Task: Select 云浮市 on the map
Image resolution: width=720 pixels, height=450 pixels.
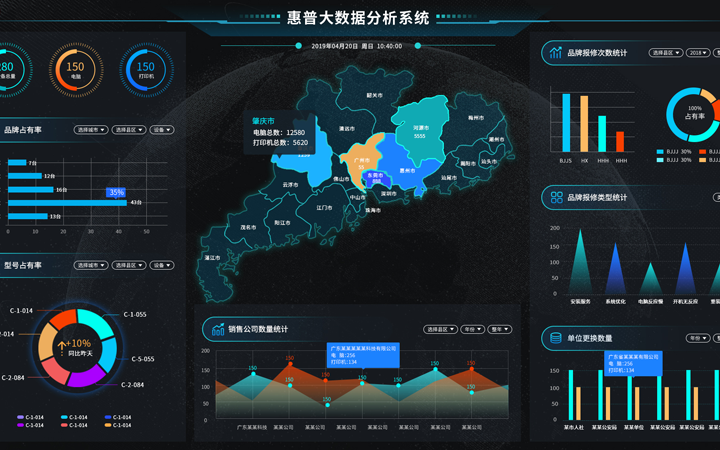Action: pyautogui.click(x=290, y=185)
